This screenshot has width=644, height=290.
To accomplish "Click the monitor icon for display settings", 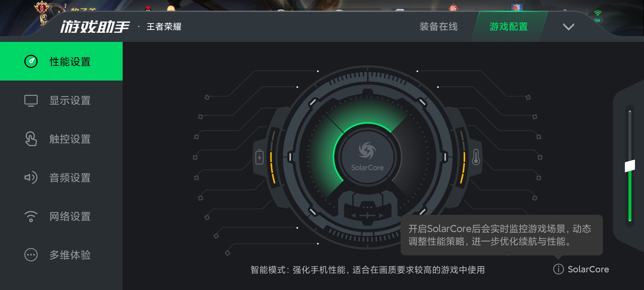I will [31, 101].
